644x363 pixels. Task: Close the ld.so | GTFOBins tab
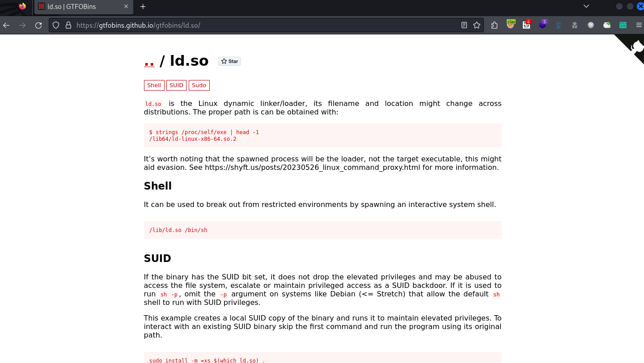126,7
